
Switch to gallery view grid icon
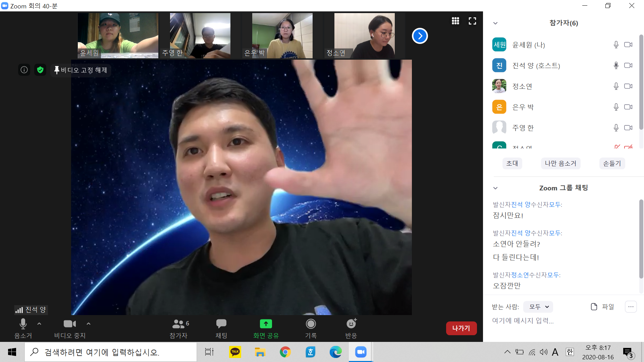455,21
